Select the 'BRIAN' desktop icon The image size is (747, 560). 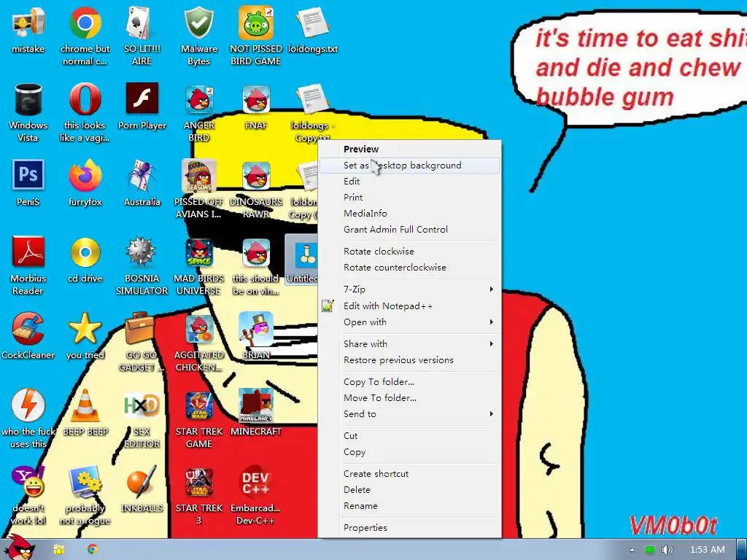click(x=256, y=337)
